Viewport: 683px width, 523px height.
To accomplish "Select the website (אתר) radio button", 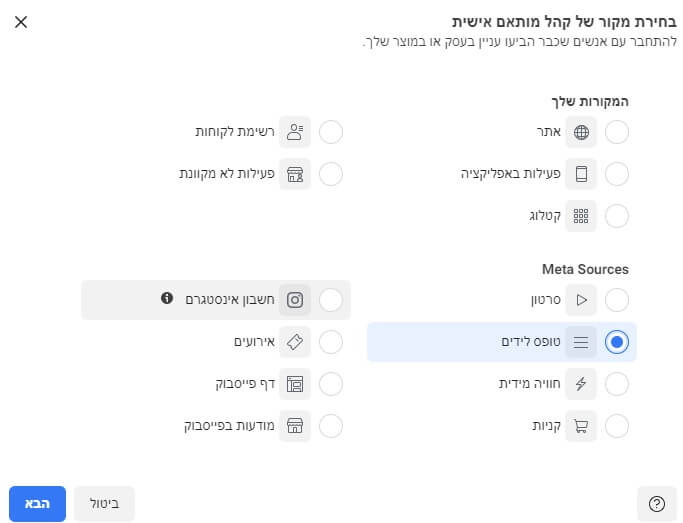I will (617, 131).
